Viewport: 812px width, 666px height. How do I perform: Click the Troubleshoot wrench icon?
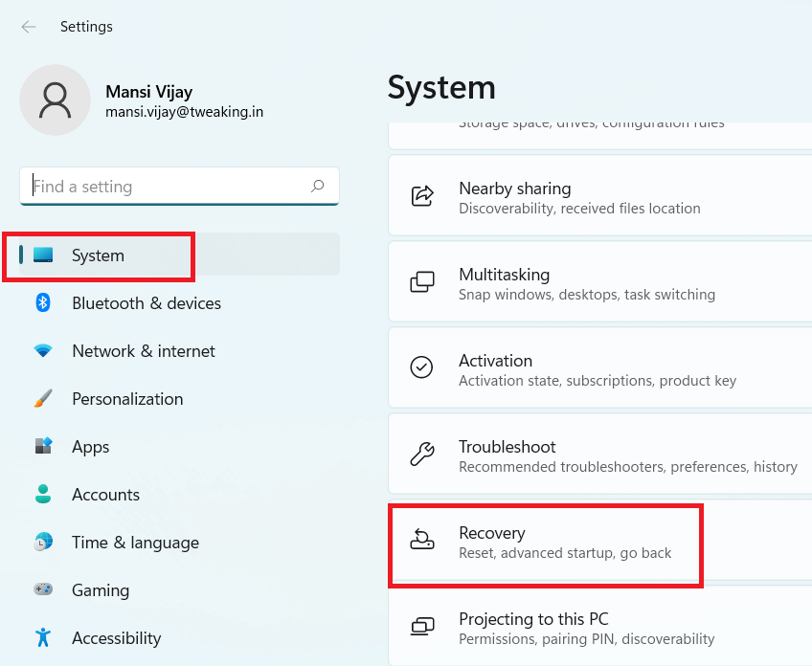click(422, 454)
